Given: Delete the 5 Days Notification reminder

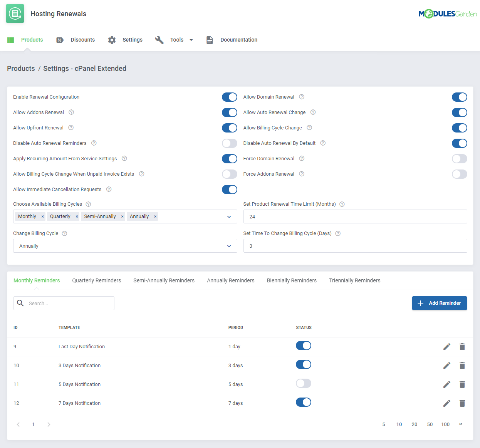Looking at the screenshot, I should pos(462,384).
